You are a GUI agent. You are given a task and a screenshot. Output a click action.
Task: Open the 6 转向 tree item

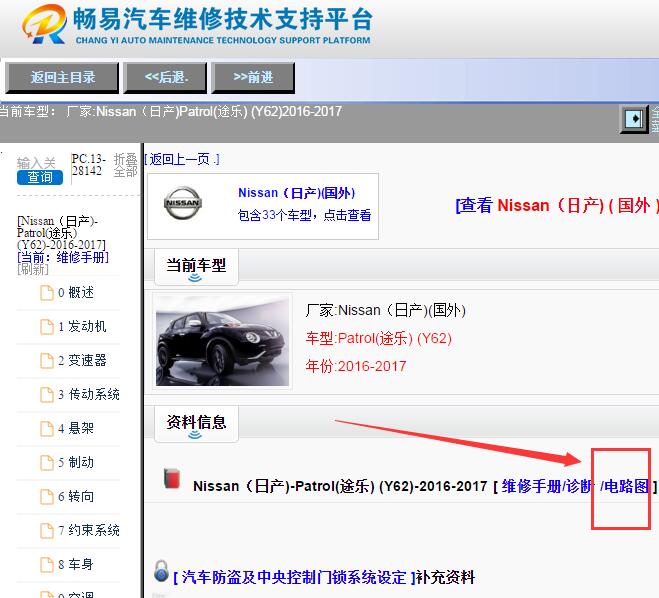click(76, 497)
